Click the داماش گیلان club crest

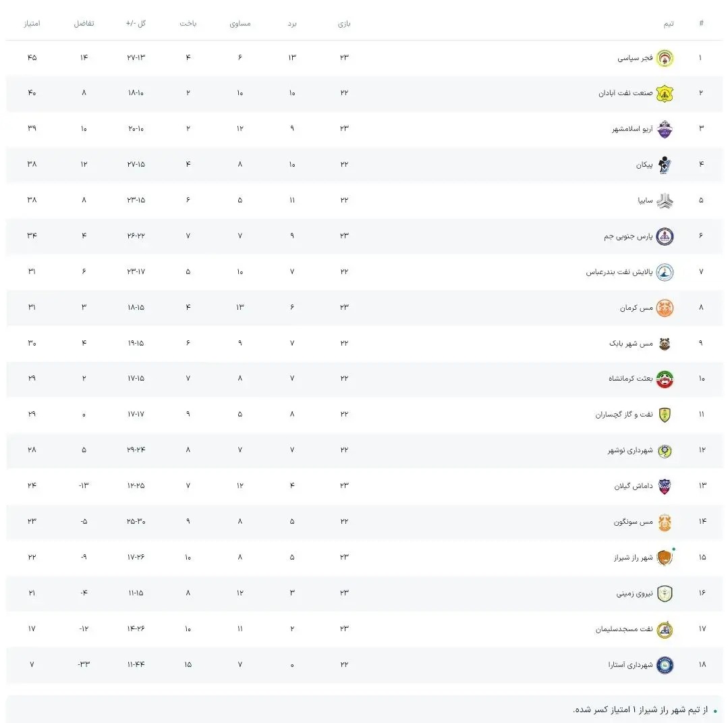point(665,486)
